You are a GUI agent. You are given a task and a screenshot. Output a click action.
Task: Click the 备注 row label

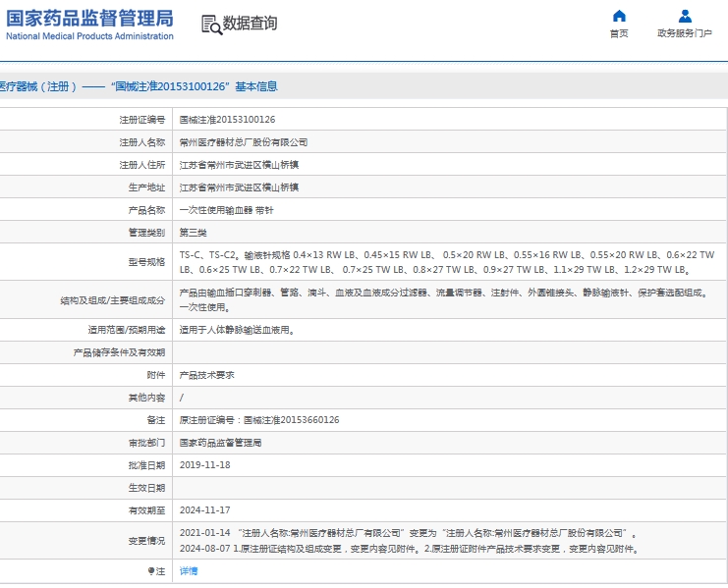tap(156, 420)
